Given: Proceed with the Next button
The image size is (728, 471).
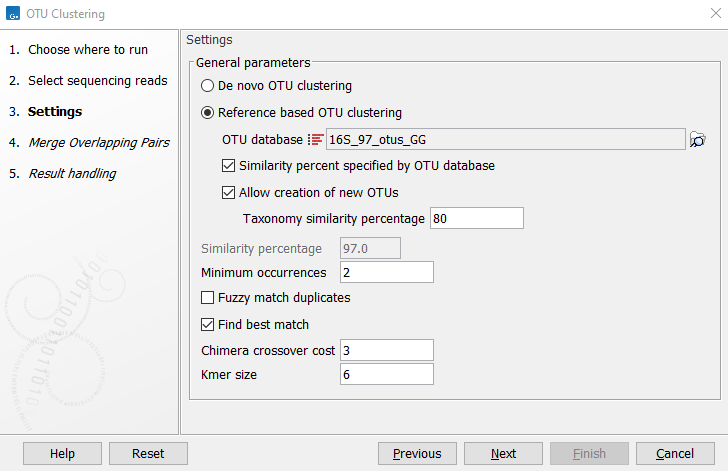Looking at the screenshot, I should [503, 453].
